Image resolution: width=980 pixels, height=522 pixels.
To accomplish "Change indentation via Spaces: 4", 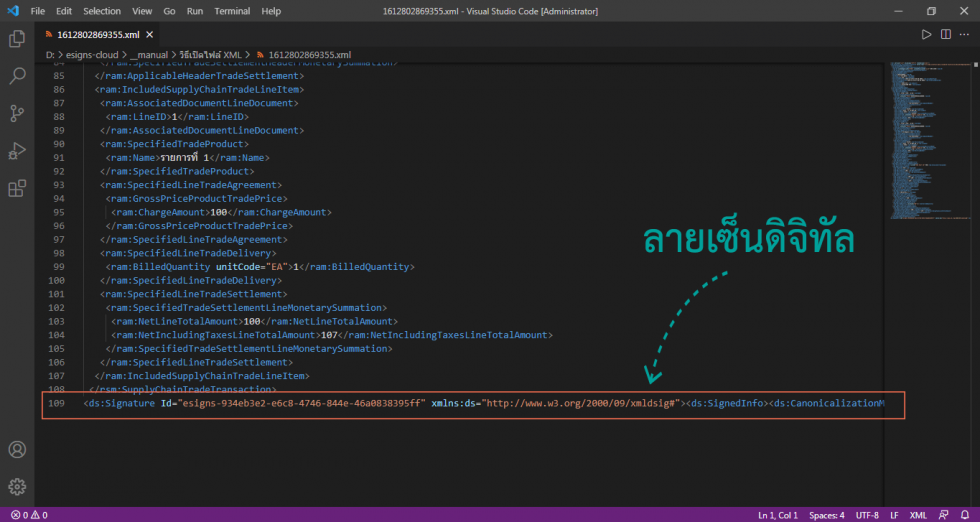I will [x=826, y=515].
